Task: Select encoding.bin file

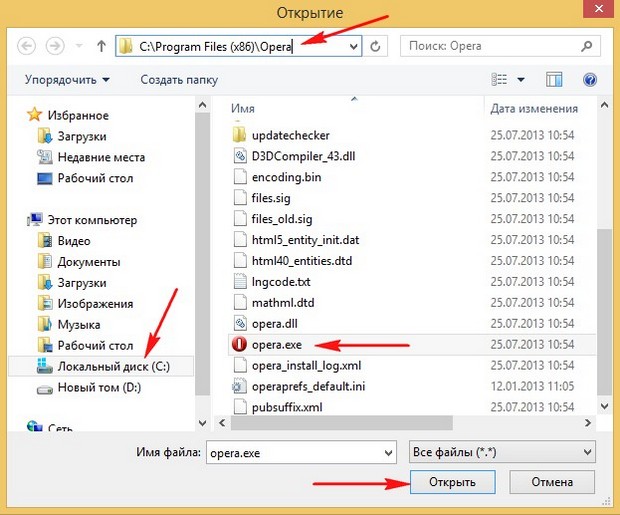Action: [x=286, y=177]
